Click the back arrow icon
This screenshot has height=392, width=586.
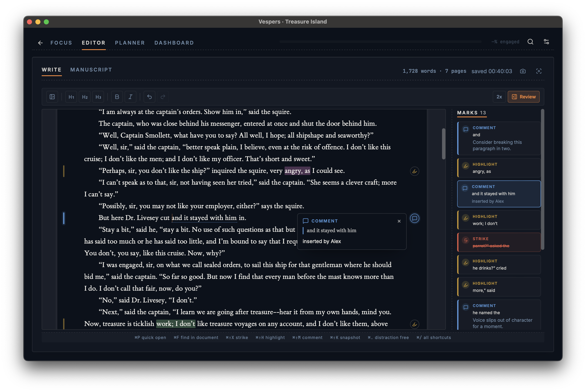coord(40,43)
